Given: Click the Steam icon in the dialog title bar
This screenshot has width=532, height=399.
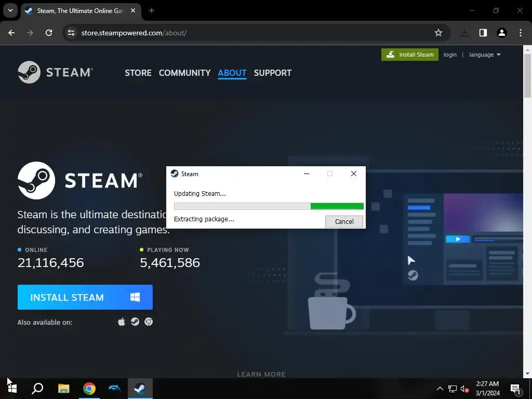Looking at the screenshot, I should [x=175, y=174].
